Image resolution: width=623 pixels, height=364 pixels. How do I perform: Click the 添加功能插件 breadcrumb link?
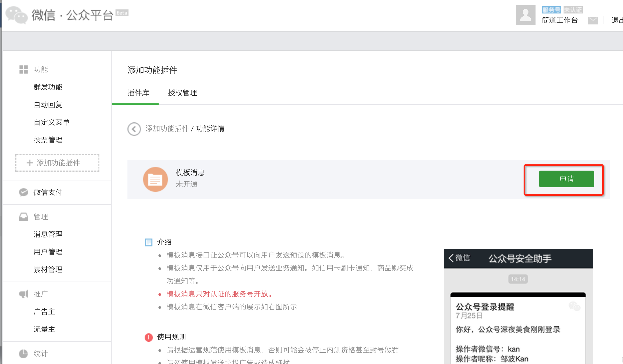[x=167, y=129]
